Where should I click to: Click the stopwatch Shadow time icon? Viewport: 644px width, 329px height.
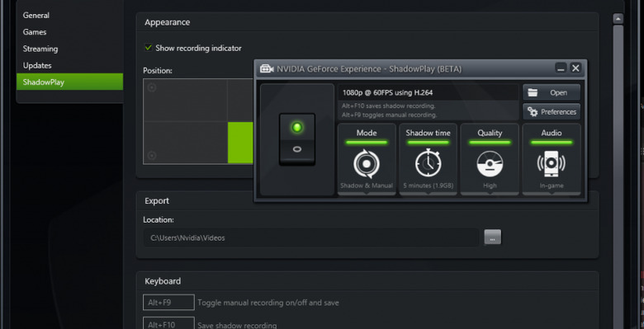(428, 163)
